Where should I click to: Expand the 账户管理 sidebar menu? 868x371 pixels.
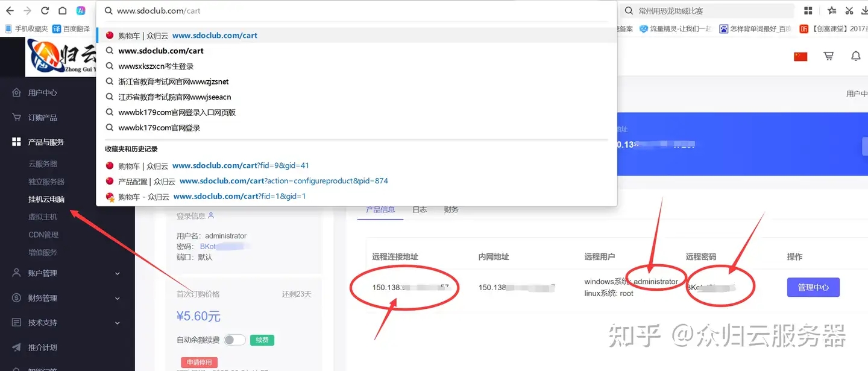click(42, 273)
